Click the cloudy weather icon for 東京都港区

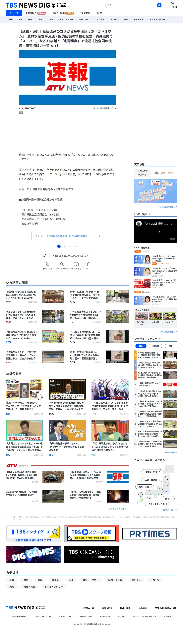tap(156, 173)
